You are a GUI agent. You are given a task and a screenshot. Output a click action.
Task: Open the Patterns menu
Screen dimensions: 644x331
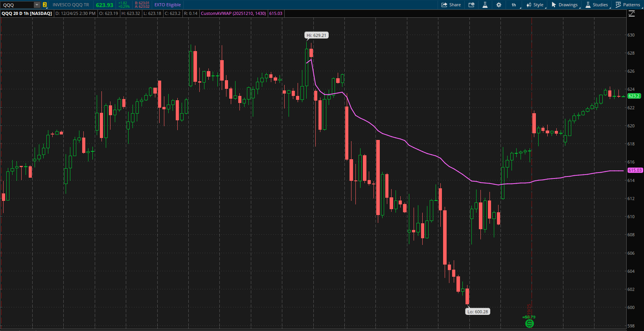coord(627,5)
